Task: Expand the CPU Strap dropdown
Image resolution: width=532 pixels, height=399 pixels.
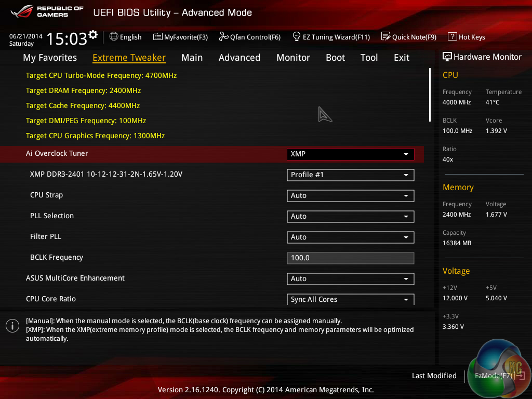Action: [x=351, y=196]
